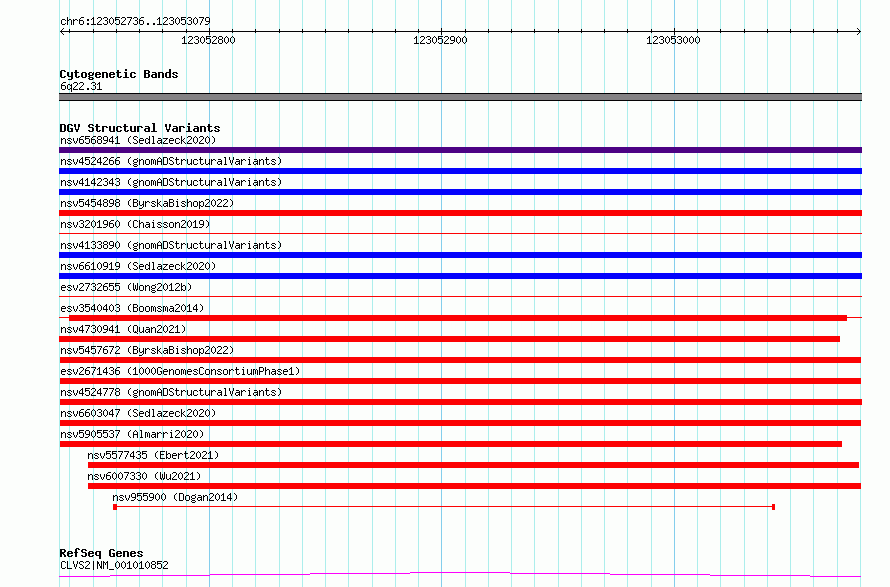
Task: Open nsv4524778 (gnomADStructuralVariants) label
Action: (x=171, y=392)
